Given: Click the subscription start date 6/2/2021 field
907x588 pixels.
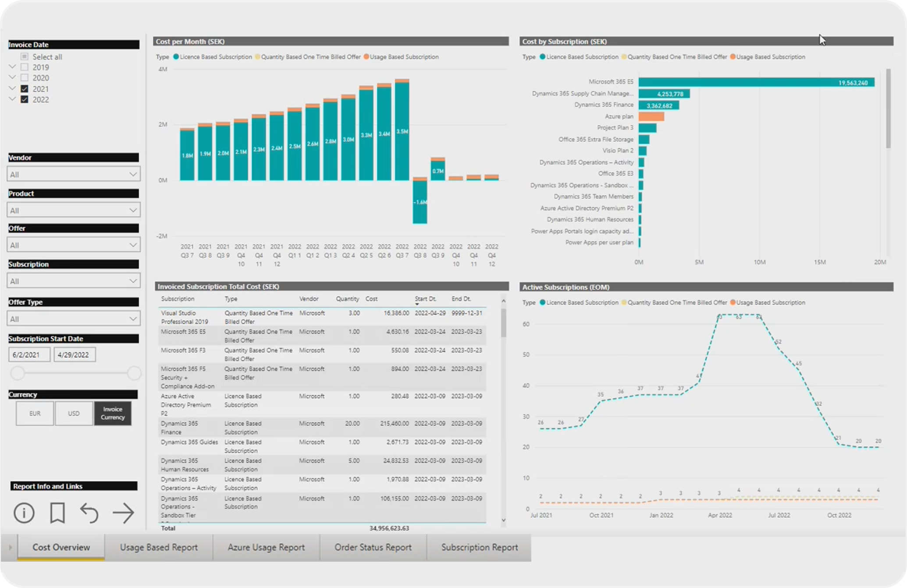Looking at the screenshot, I should coord(29,355).
